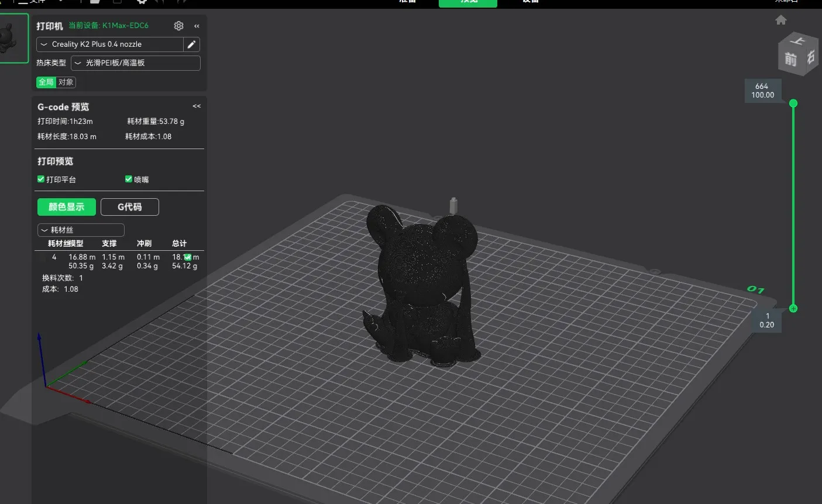Click the 前 face of view cube
Screen dimensions: 822x504
(x=790, y=59)
